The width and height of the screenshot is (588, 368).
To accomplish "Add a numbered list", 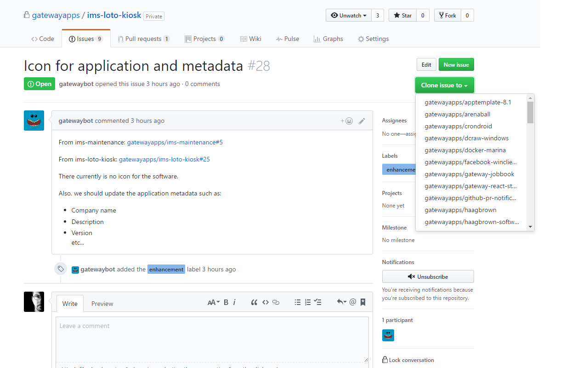I will click(x=308, y=302).
